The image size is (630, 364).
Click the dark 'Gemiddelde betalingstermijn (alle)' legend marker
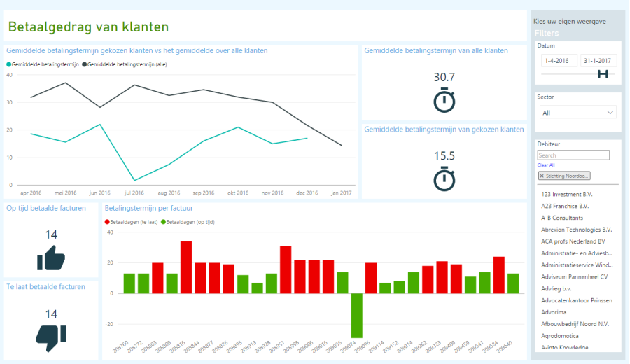pyautogui.click(x=85, y=64)
